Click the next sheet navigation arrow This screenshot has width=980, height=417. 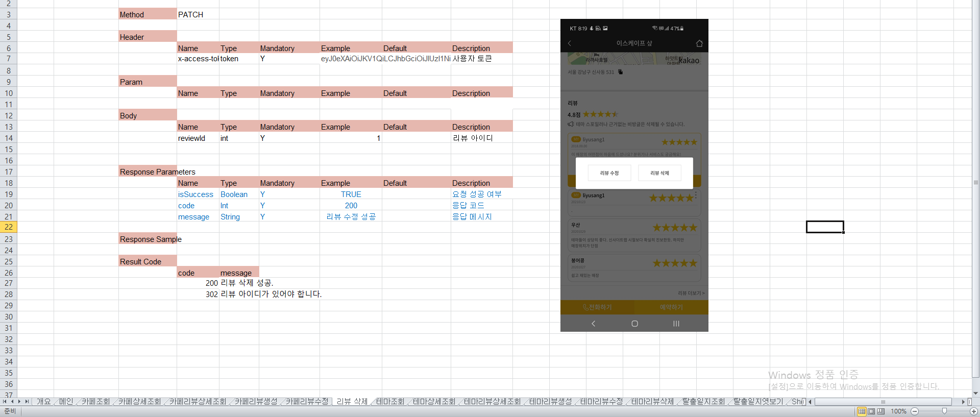tap(20, 402)
